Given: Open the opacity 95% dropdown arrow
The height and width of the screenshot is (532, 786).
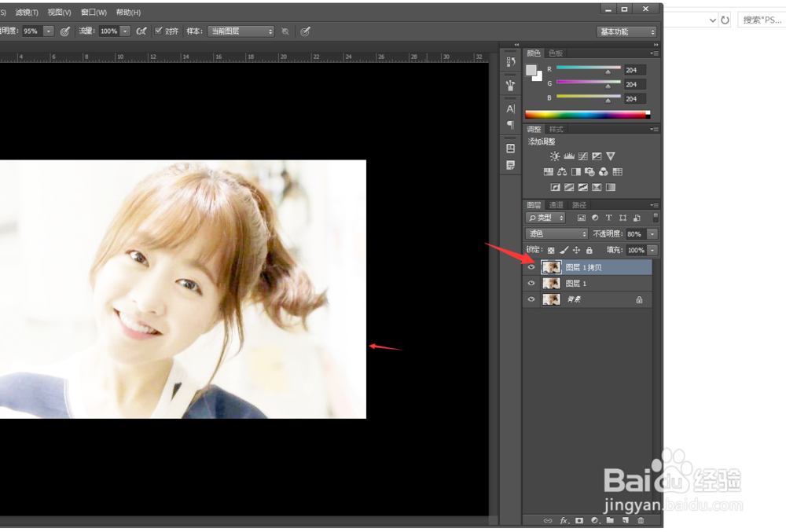Looking at the screenshot, I should click(49, 31).
